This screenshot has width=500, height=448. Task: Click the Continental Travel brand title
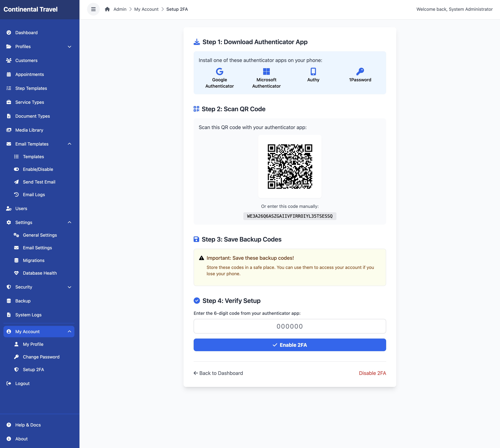point(31,9)
